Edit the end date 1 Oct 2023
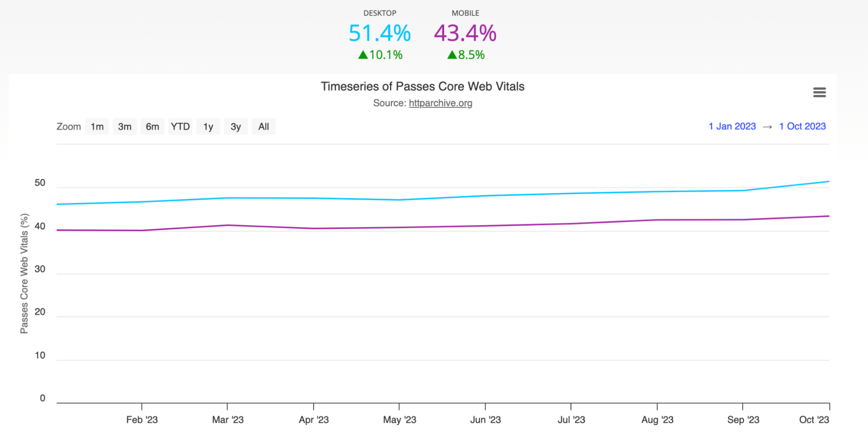Image resolution: width=868 pixels, height=441 pixels. [802, 126]
